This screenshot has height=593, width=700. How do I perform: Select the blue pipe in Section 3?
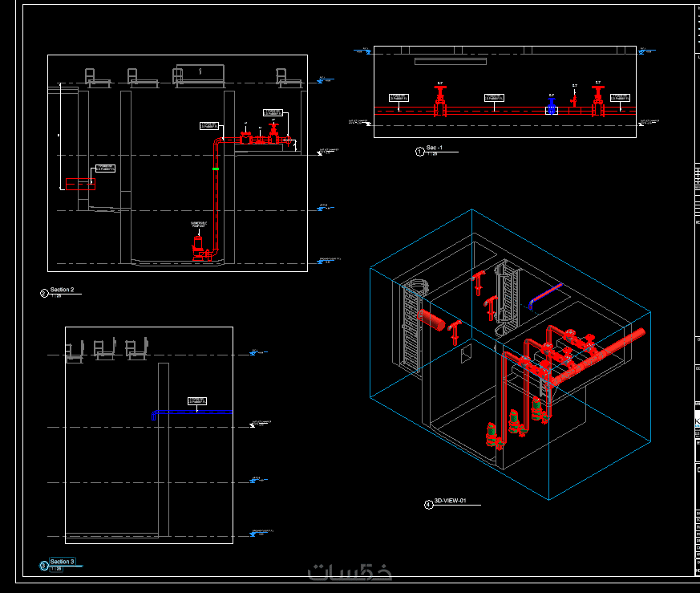[x=192, y=412]
